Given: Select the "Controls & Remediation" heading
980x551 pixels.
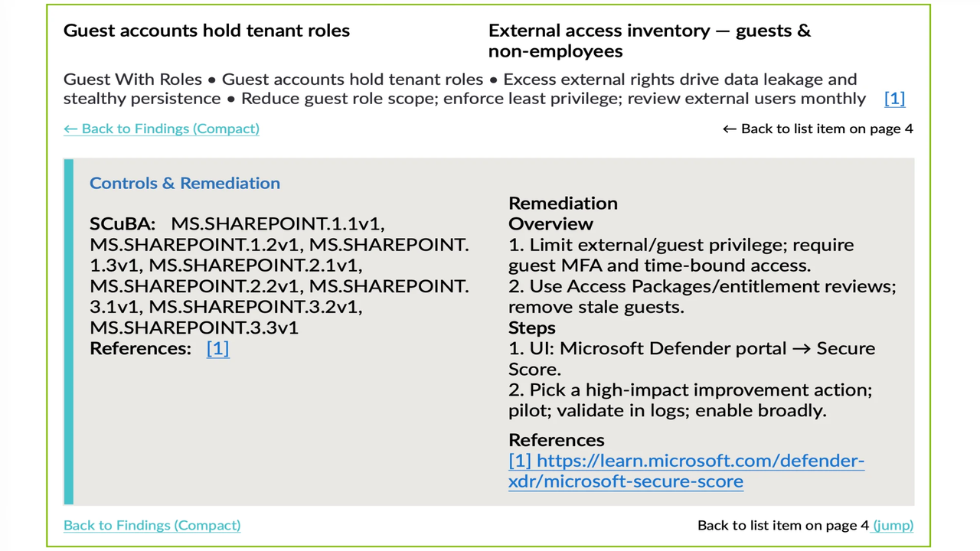Looking at the screenshot, I should [x=185, y=183].
